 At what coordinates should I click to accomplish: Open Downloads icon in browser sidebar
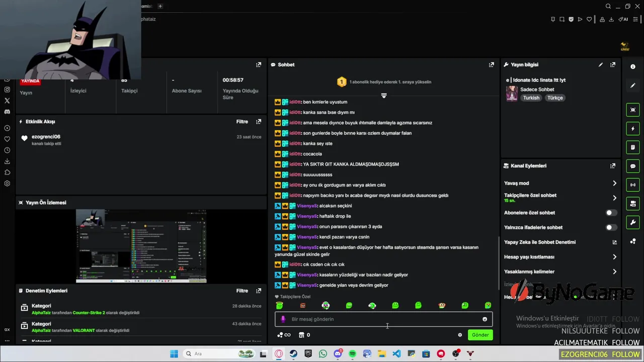7,161
